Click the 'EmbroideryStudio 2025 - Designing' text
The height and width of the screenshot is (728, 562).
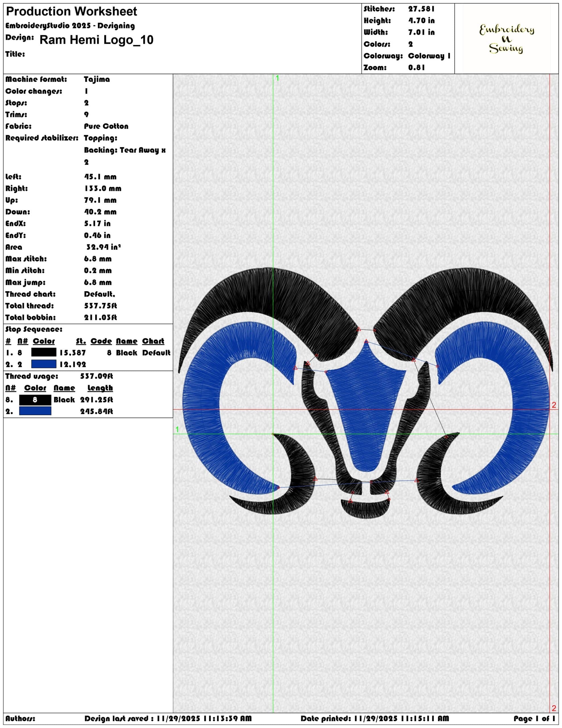[70, 26]
